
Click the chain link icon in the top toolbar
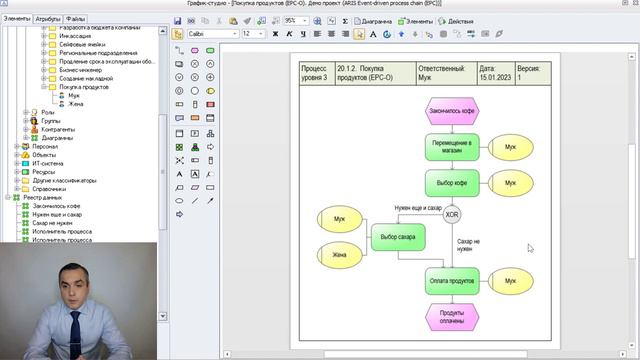click(x=191, y=21)
